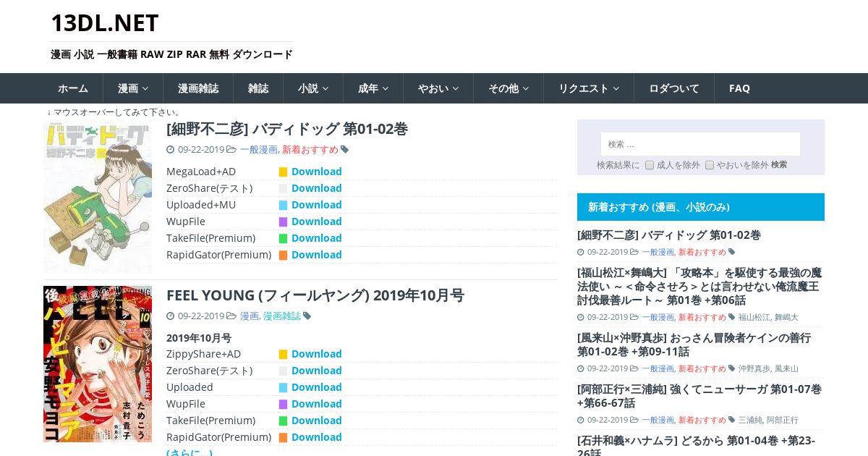
Task: Download バディドッグ via RapidGator(Premium)
Action: click(x=317, y=255)
